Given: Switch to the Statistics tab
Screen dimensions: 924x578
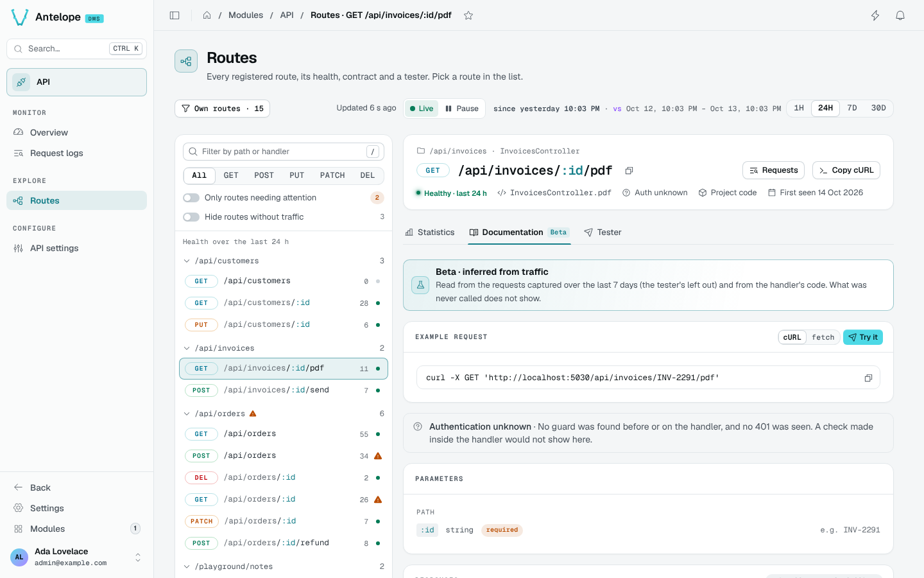Looking at the screenshot, I should click(430, 232).
